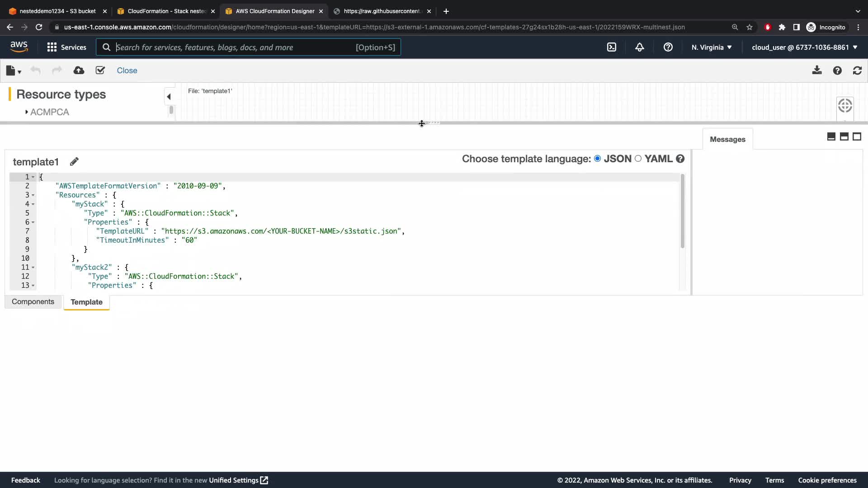
Task: Open the N. Virginia region dropdown
Action: coord(711,47)
